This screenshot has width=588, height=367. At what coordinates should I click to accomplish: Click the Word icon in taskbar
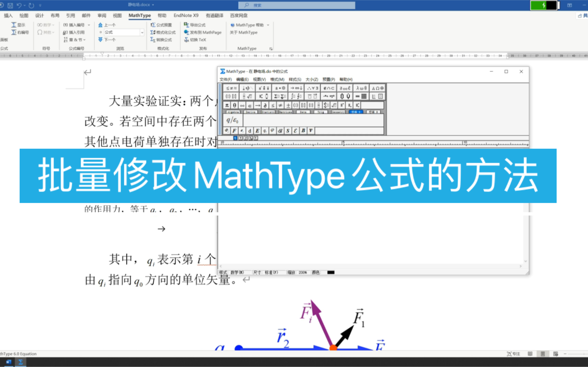8,362
